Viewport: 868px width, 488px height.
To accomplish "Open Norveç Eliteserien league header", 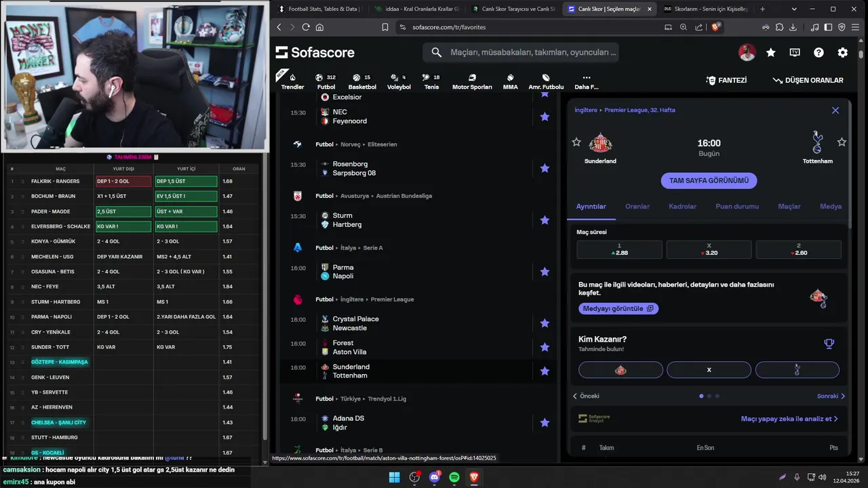I will [x=356, y=144].
